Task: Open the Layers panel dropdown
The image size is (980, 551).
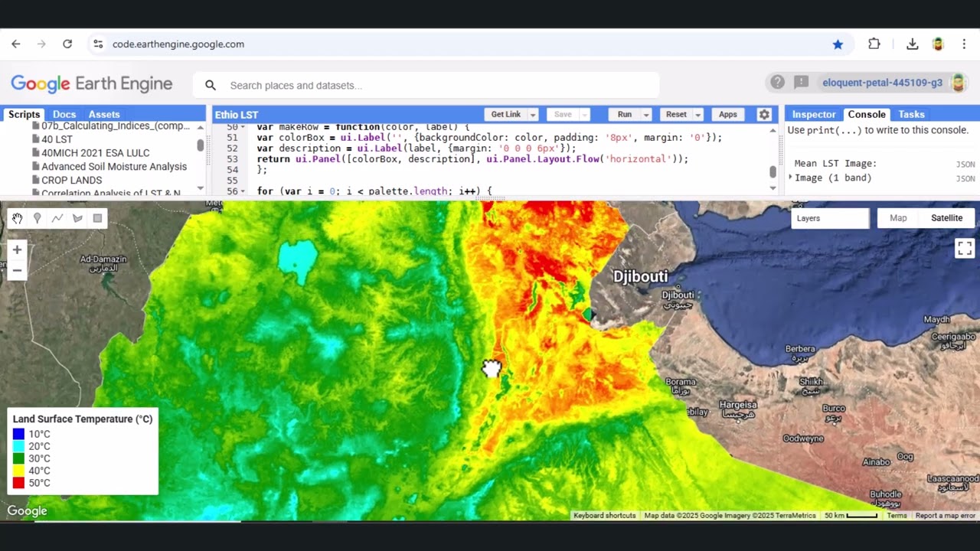Action: (830, 218)
